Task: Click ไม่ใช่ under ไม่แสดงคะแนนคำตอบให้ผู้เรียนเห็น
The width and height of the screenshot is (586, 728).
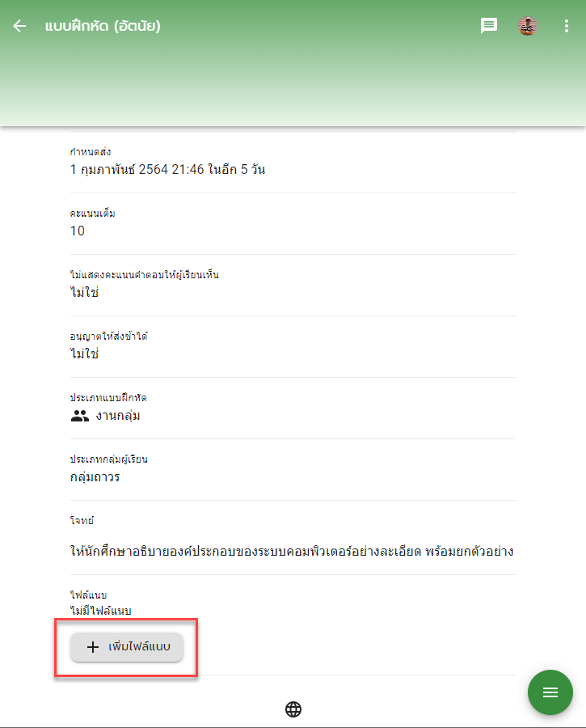Action: [x=84, y=292]
